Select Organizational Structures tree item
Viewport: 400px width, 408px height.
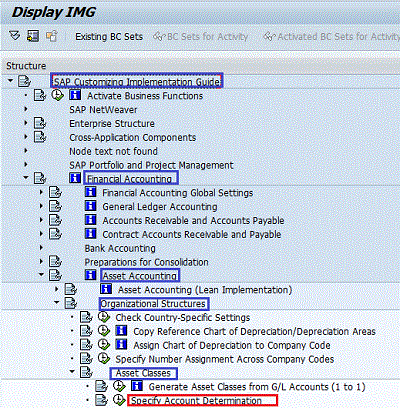pos(154,304)
